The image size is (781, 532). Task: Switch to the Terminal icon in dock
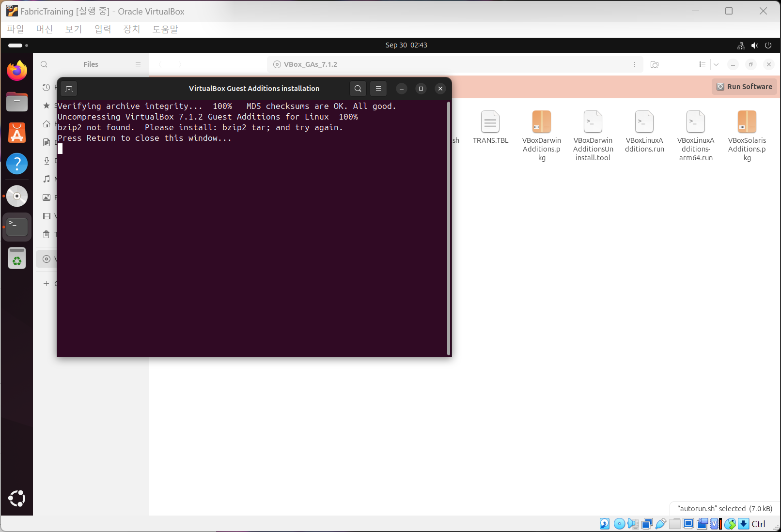pyautogui.click(x=17, y=227)
